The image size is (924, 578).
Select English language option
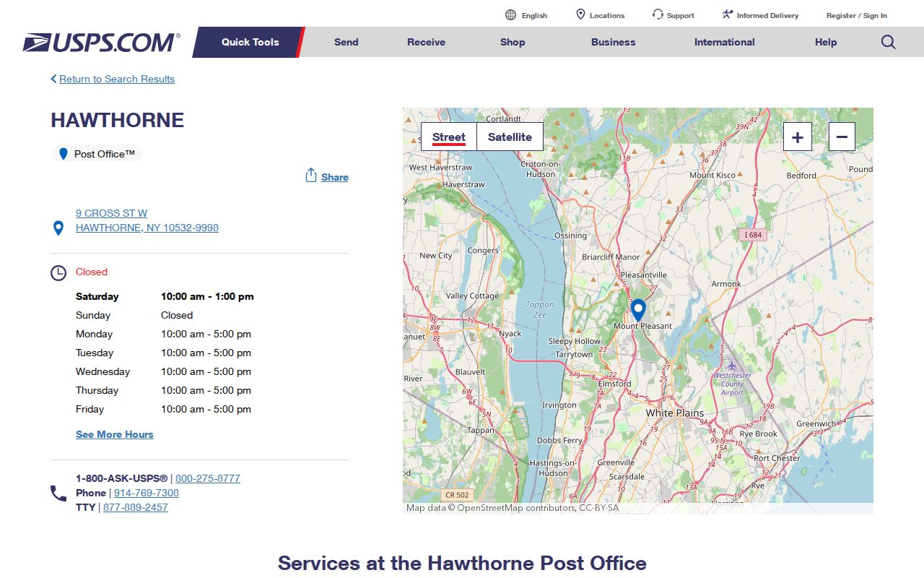pyautogui.click(x=534, y=15)
